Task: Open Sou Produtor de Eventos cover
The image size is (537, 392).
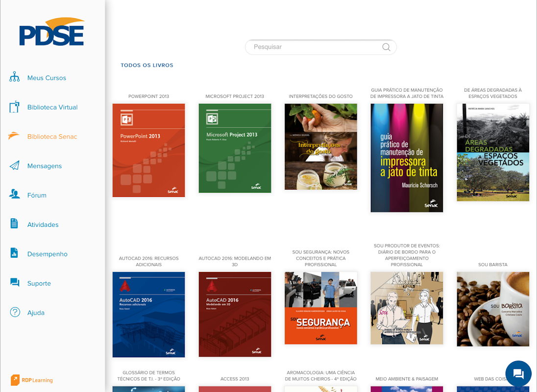Action: tap(407, 308)
